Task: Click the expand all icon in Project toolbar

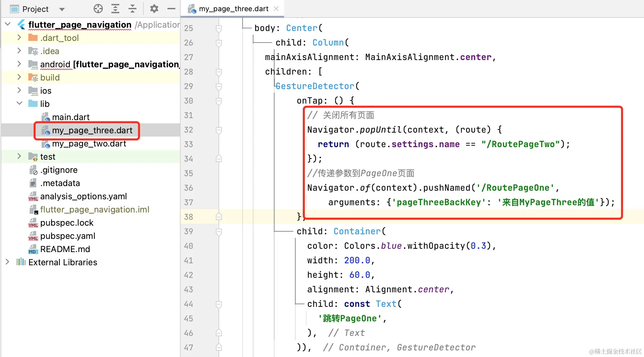Action: point(115,9)
